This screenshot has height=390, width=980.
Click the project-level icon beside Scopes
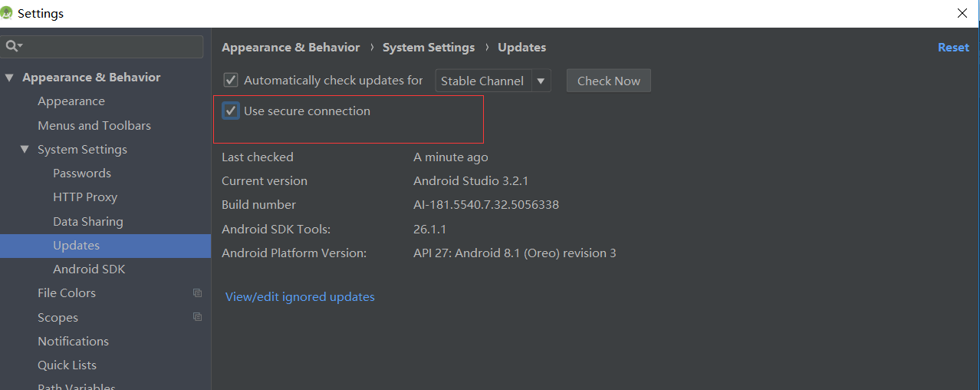pyautogui.click(x=198, y=317)
